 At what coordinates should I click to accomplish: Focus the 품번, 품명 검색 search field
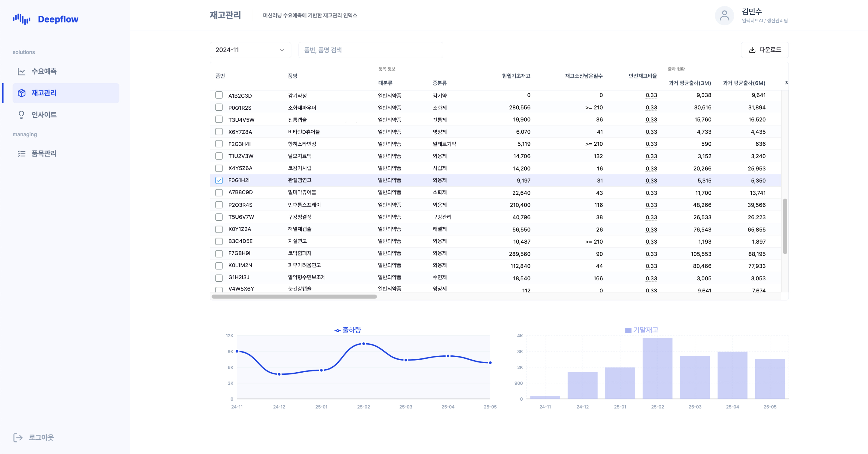click(x=371, y=50)
